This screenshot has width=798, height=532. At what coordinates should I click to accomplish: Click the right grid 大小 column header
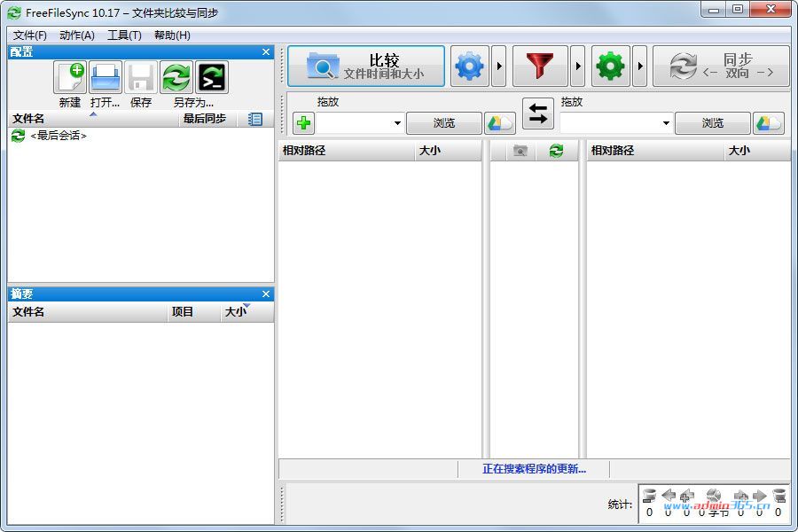(757, 151)
